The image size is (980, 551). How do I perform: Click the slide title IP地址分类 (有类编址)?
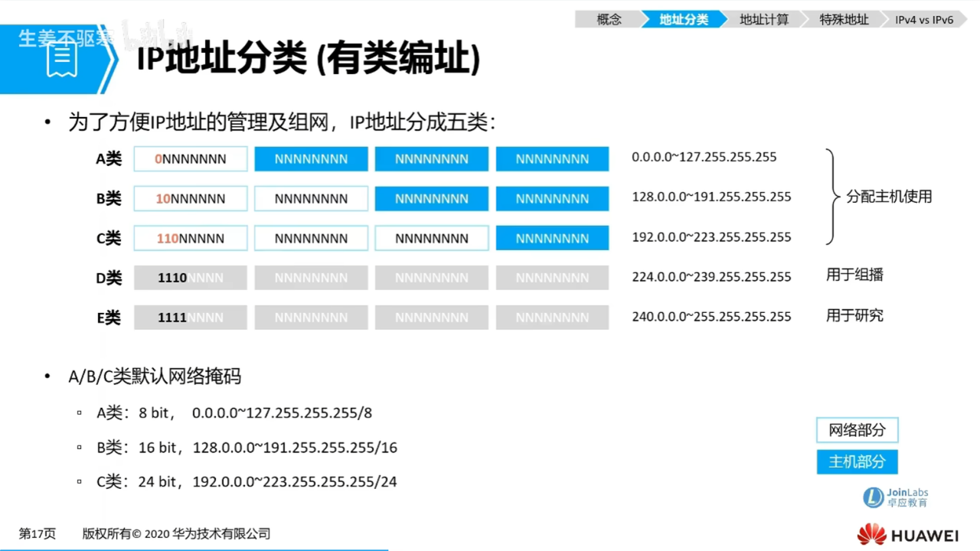tap(308, 60)
